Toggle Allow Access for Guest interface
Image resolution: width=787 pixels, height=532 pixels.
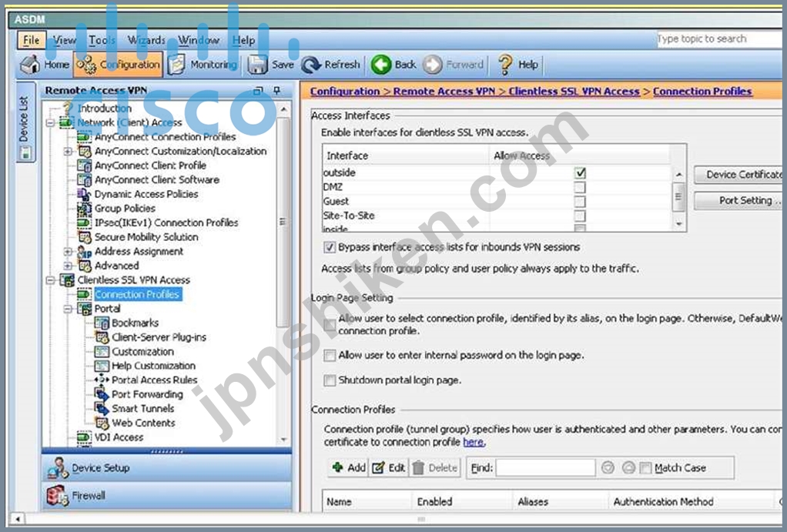[580, 202]
